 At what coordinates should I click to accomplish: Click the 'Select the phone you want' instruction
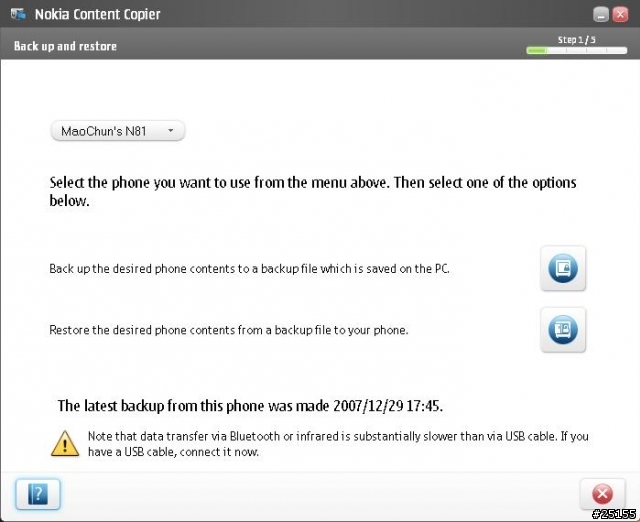(x=313, y=191)
